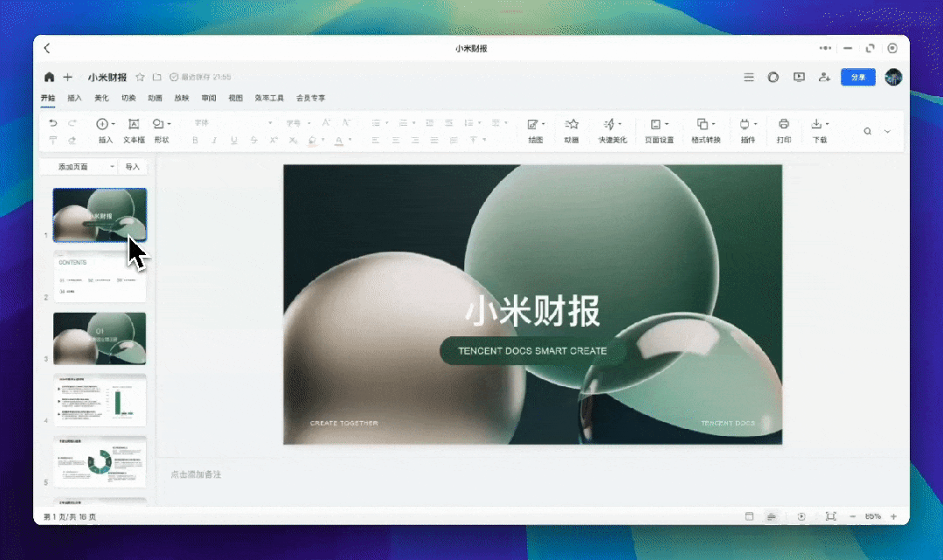943x560 pixels.
Task: Open the 视图 tab
Action: 236,98
